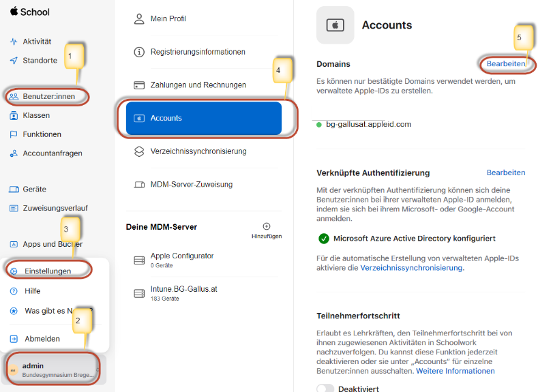Click the Funktionen flag icon
Viewport: 538px width, 392px height.
[x=13, y=134]
